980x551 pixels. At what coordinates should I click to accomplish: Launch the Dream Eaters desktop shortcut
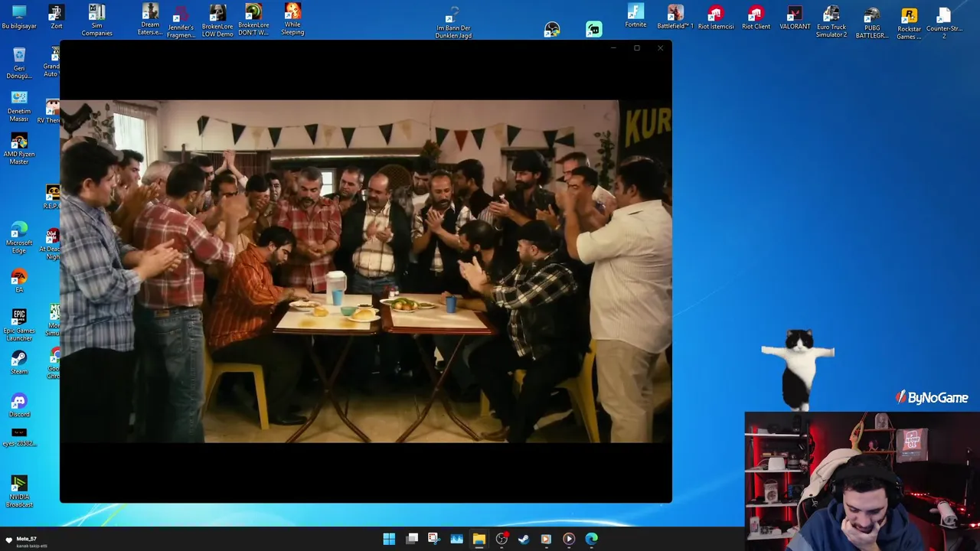(x=150, y=19)
